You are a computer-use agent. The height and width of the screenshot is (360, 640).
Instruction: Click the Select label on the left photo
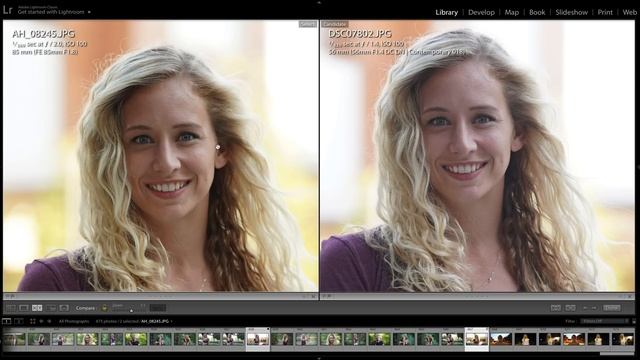point(307,24)
